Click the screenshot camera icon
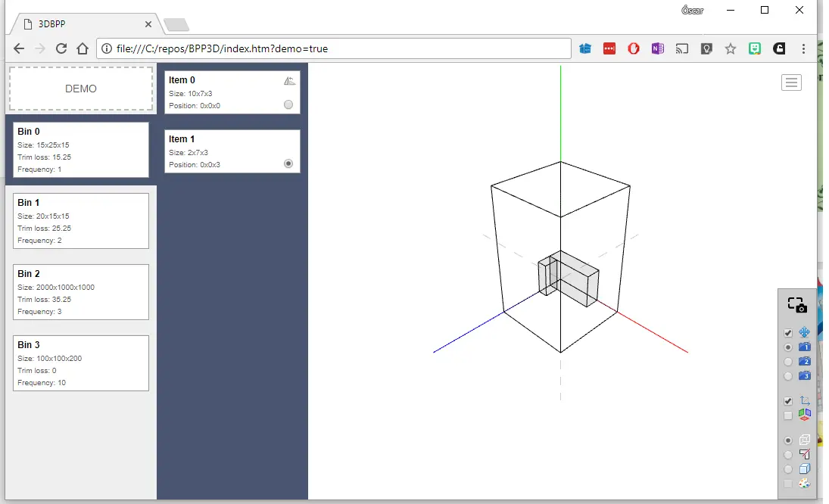Image resolution: width=829 pixels, height=504 pixels. tap(796, 305)
